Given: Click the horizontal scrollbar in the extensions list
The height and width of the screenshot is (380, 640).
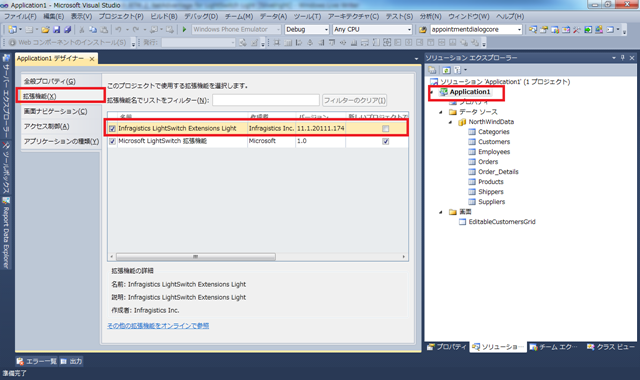Looking at the screenshot, I should click(196, 257).
